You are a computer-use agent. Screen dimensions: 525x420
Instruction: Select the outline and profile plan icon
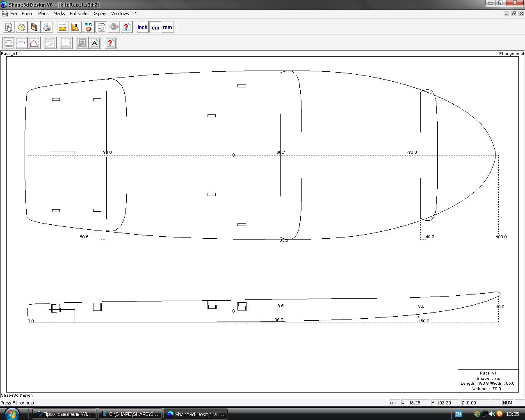coord(9,43)
